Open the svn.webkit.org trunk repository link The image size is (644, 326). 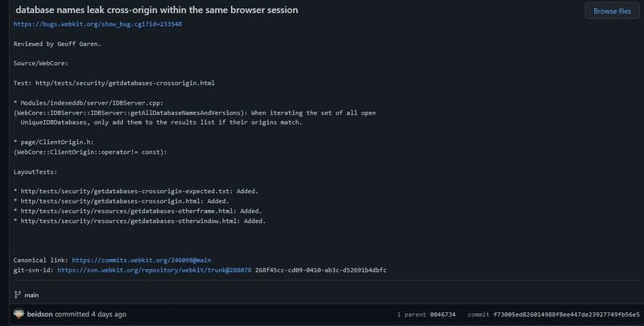[154, 270]
